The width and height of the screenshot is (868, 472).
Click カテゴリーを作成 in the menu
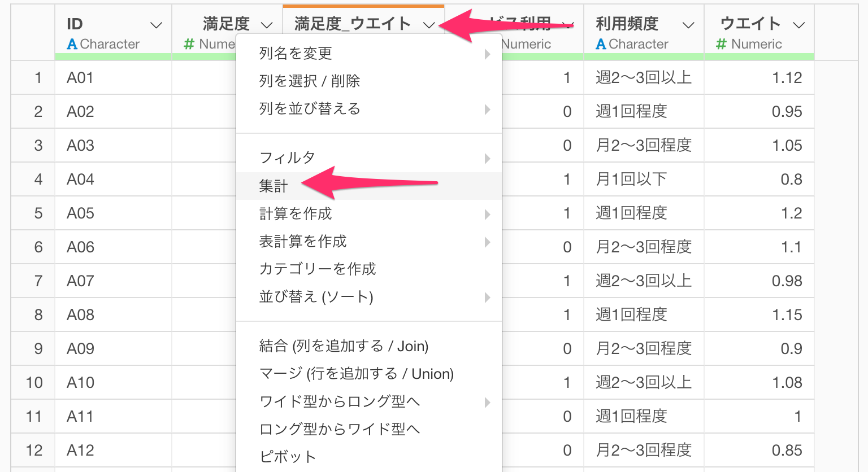click(x=317, y=269)
